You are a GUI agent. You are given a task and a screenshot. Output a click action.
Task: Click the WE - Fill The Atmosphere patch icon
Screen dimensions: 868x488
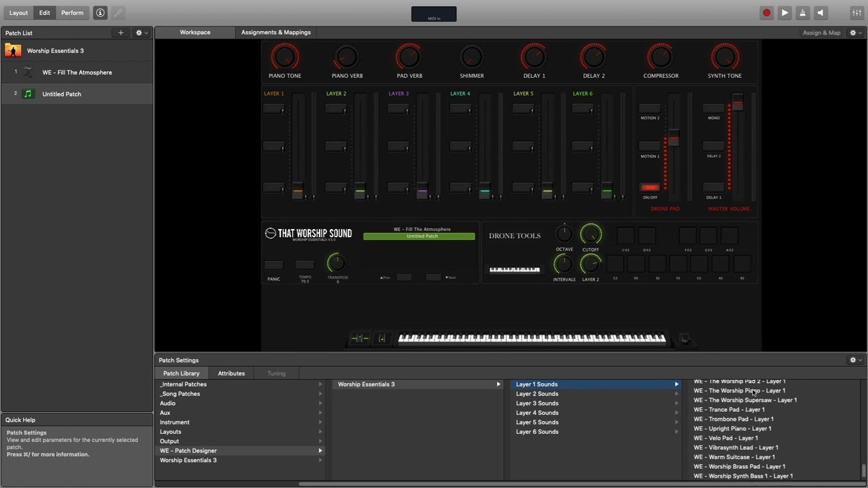tap(28, 73)
